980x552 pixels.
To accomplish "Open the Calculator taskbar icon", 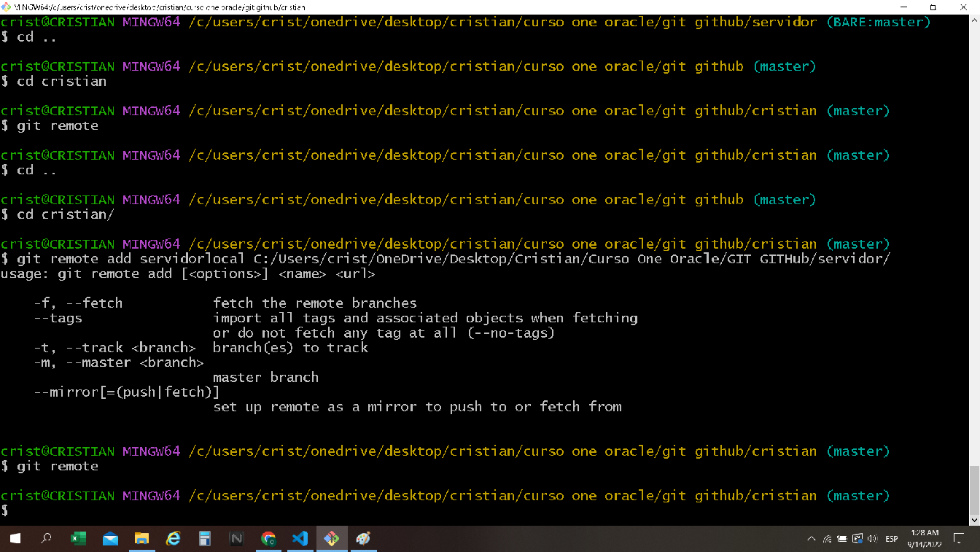I will (x=205, y=539).
